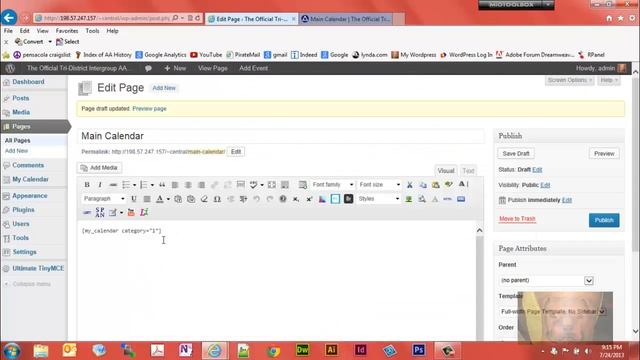The image size is (640, 360).
Task: Click the permalink Edit button
Action: pyautogui.click(x=236, y=151)
